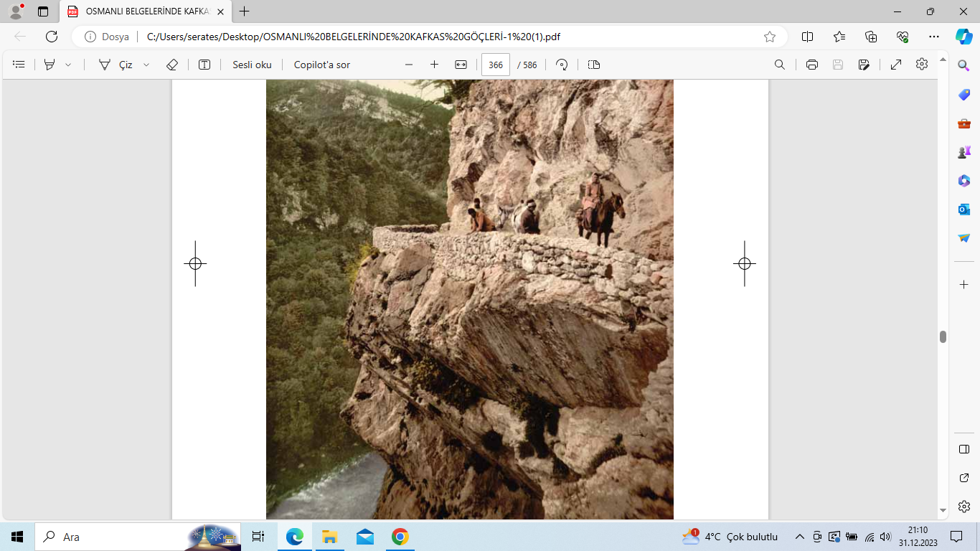Select the Çiz drawing tool

[116, 65]
